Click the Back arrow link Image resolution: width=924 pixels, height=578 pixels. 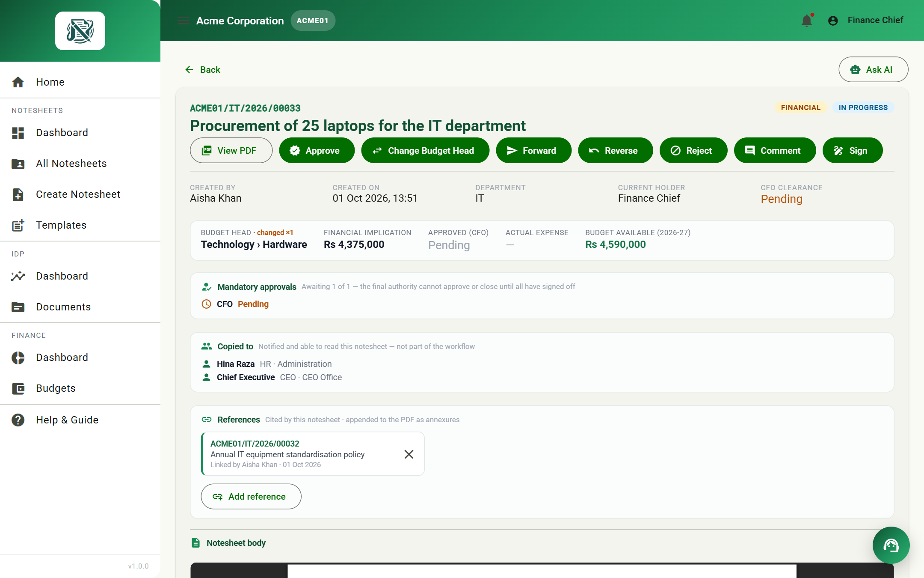(203, 69)
